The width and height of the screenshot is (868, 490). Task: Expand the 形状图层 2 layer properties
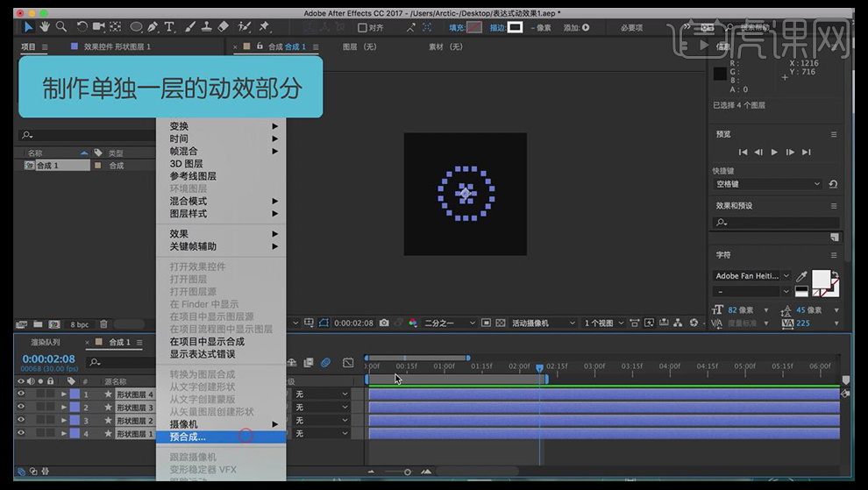tap(63, 421)
